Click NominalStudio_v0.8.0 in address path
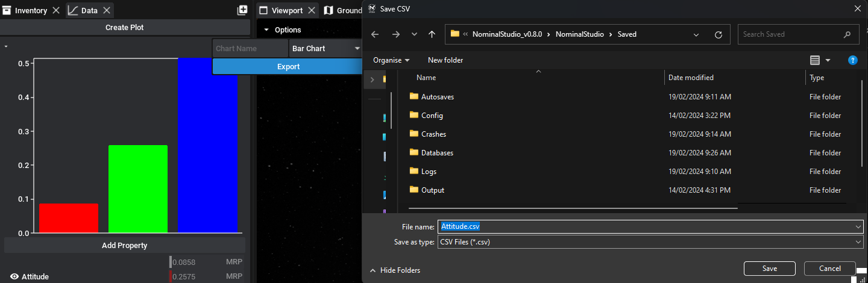 [508, 34]
